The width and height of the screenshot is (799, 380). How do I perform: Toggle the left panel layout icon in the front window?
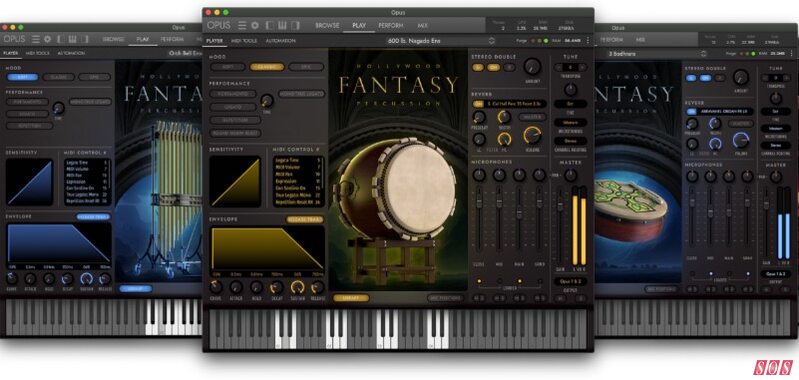pyautogui.click(x=269, y=25)
